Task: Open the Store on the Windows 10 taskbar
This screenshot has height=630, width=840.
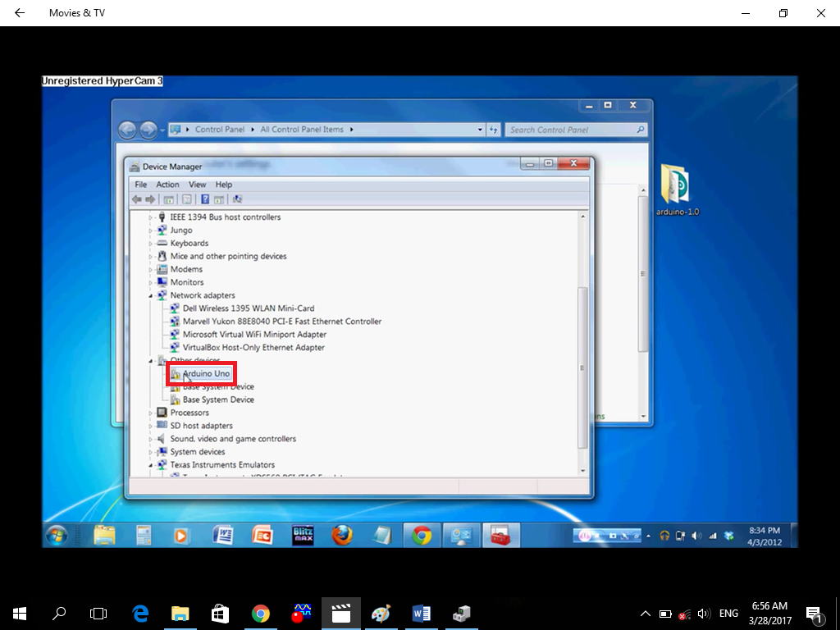Action: (220, 614)
